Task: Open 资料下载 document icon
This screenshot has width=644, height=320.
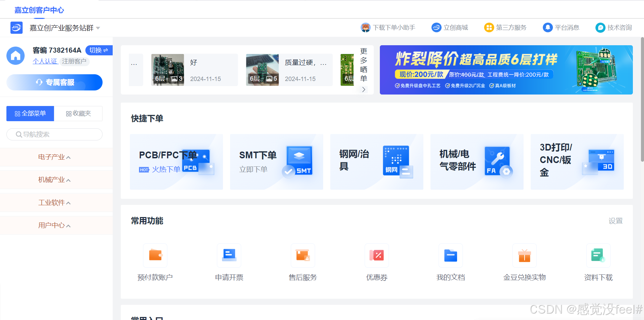Action: tap(598, 255)
